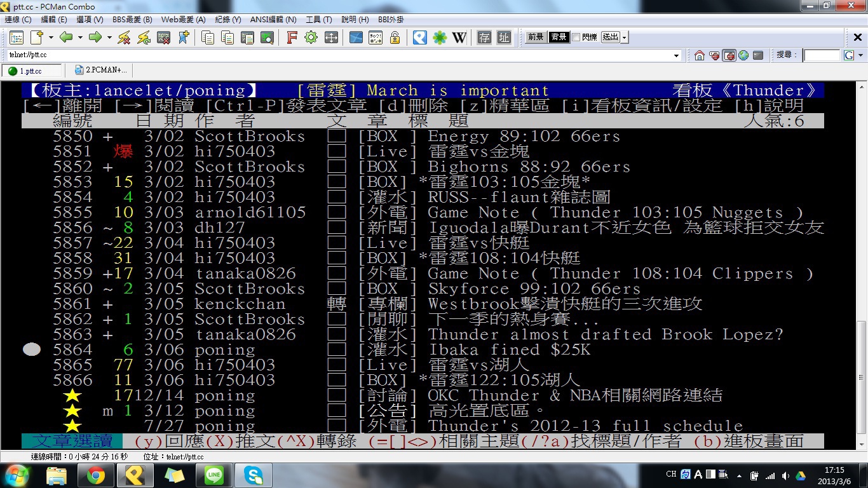Open Google Chrome from the taskbar
The width and height of the screenshot is (868, 488).
pos(97,475)
